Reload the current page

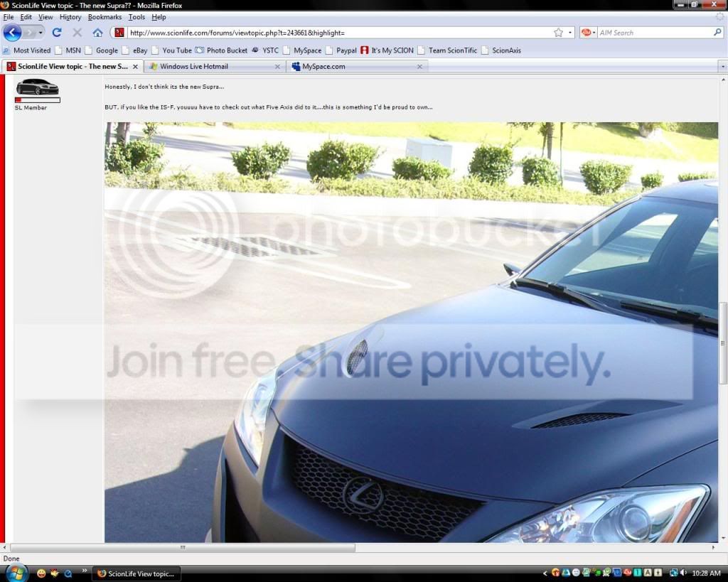pyautogui.click(x=57, y=33)
